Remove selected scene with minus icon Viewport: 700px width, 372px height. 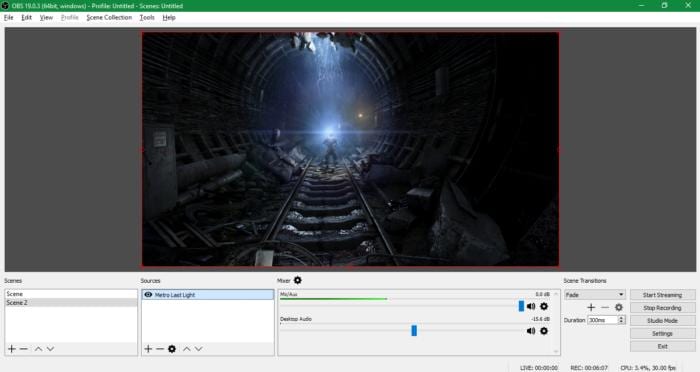pos(24,349)
